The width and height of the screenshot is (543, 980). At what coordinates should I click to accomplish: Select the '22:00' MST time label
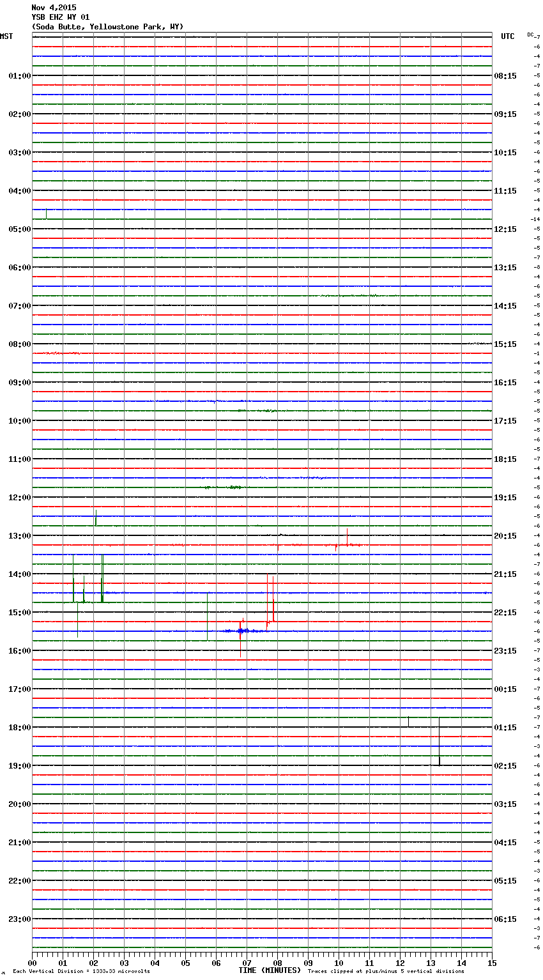[20, 881]
